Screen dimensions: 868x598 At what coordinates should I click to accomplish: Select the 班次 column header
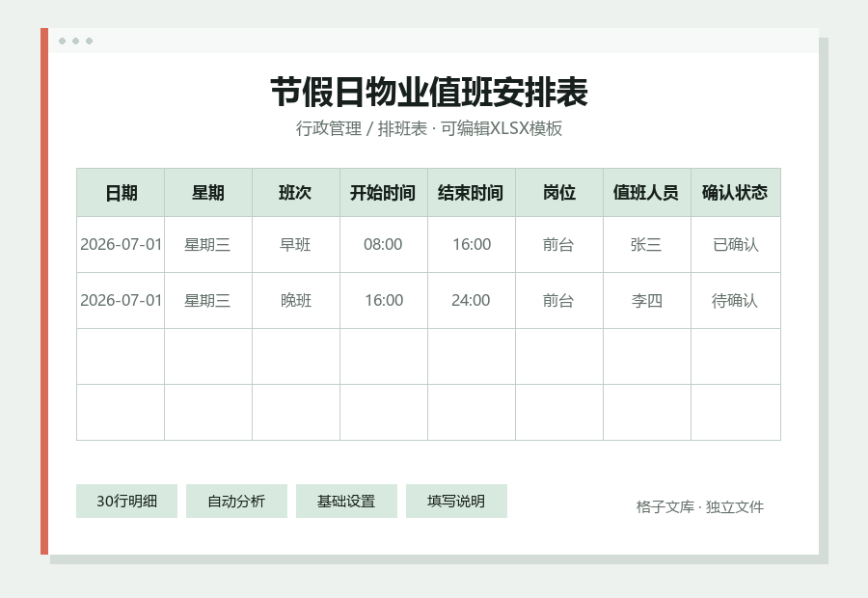pyautogui.click(x=296, y=193)
